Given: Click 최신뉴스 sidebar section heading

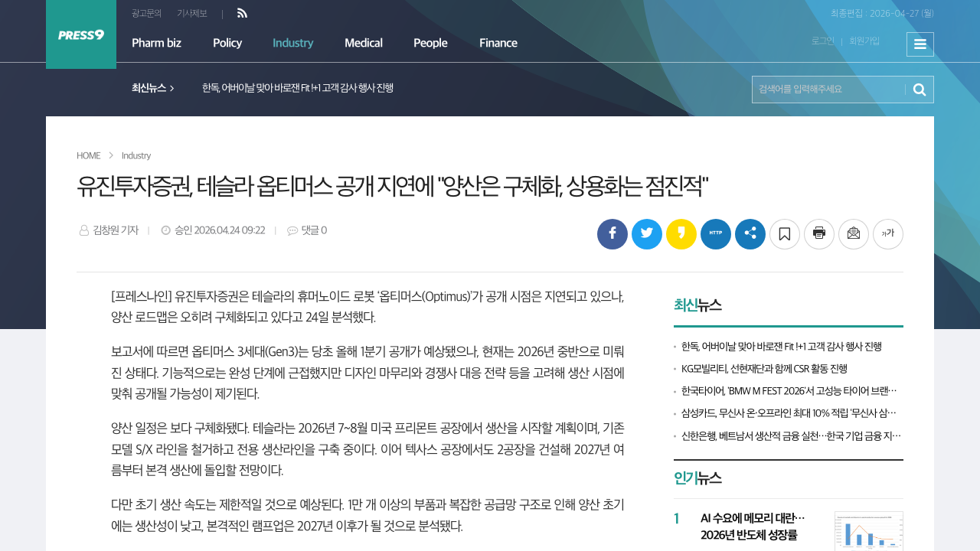Looking at the screenshot, I should [697, 305].
